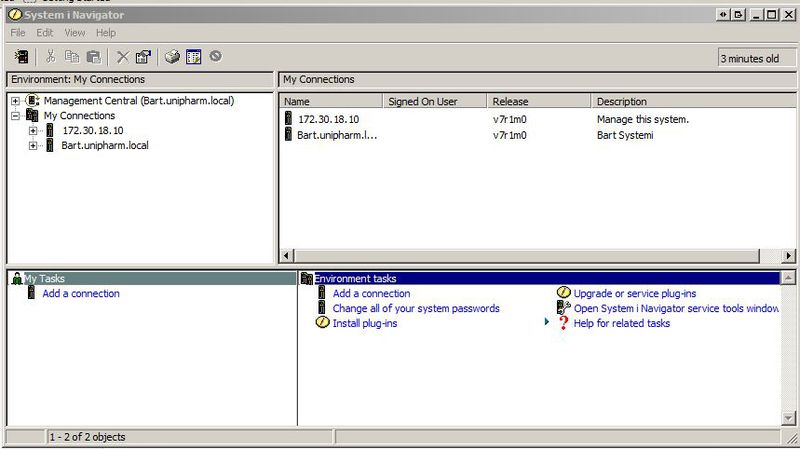
Task: Click Upgrade or service plug-ins link
Action: [x=635, y=293]
